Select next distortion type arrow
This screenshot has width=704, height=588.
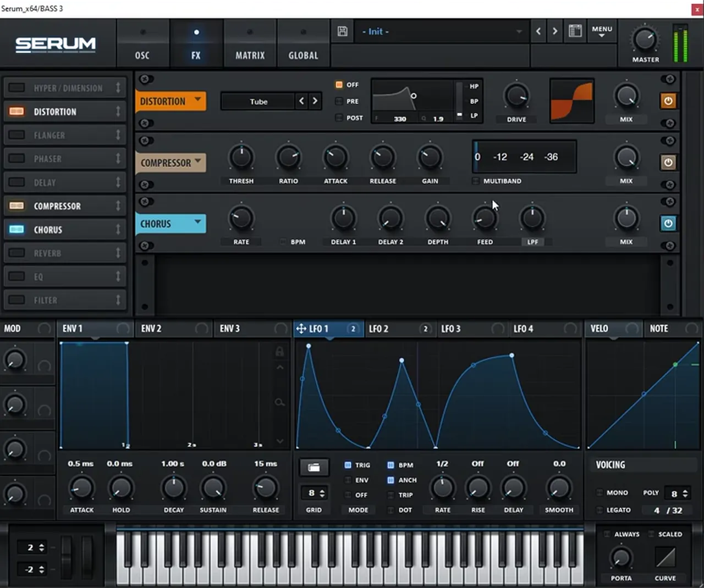coord(315,101)
